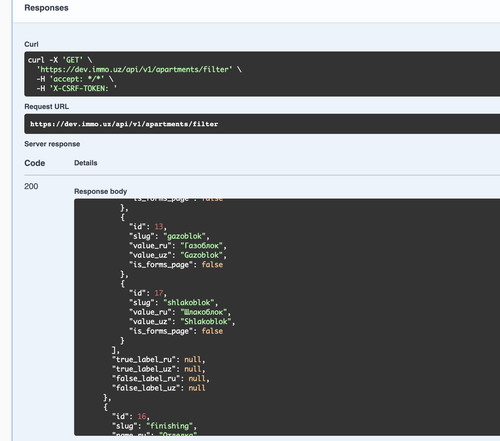Viewport: 500px width, 441px height.
Task: Click the Code column header
Action: click(x=35, y=163)
